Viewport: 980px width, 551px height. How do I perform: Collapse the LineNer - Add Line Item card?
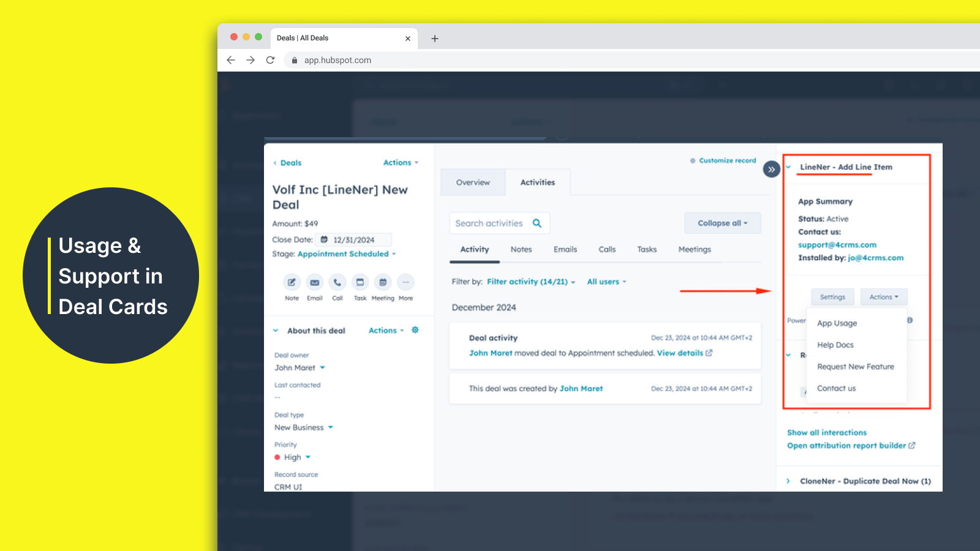pos(789,167)
